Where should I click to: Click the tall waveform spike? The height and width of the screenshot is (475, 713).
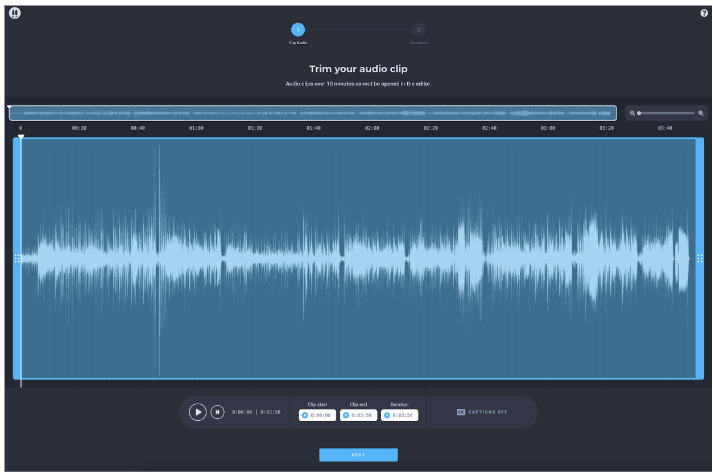(x=159, y=259)
